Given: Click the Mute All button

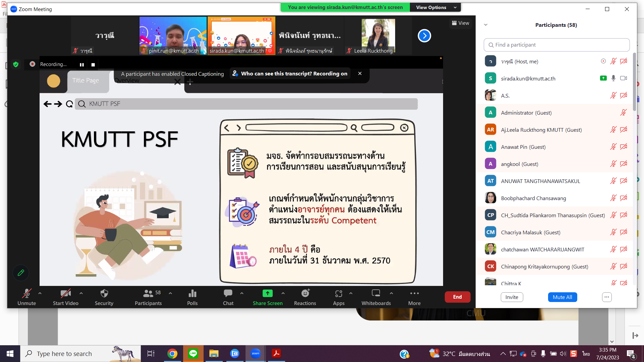Looking at the screenshot, I should coord(562,297).
